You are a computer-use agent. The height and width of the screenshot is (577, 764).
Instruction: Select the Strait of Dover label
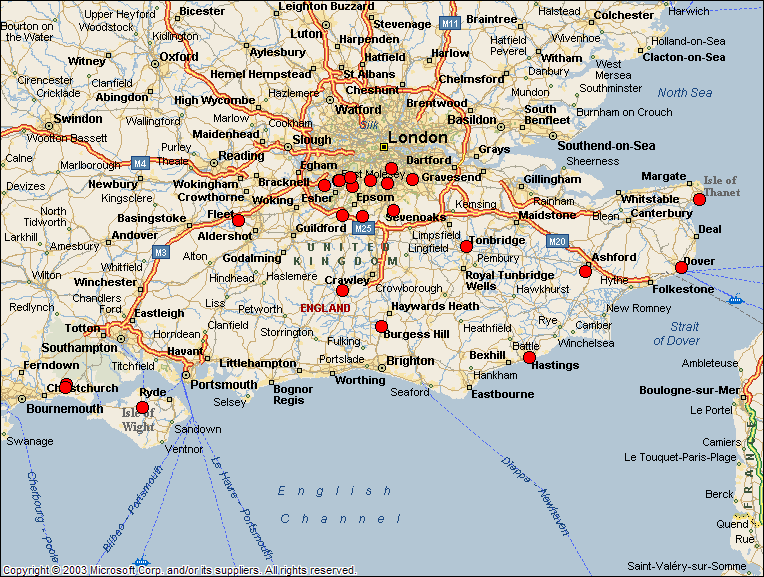click(677, 334)
